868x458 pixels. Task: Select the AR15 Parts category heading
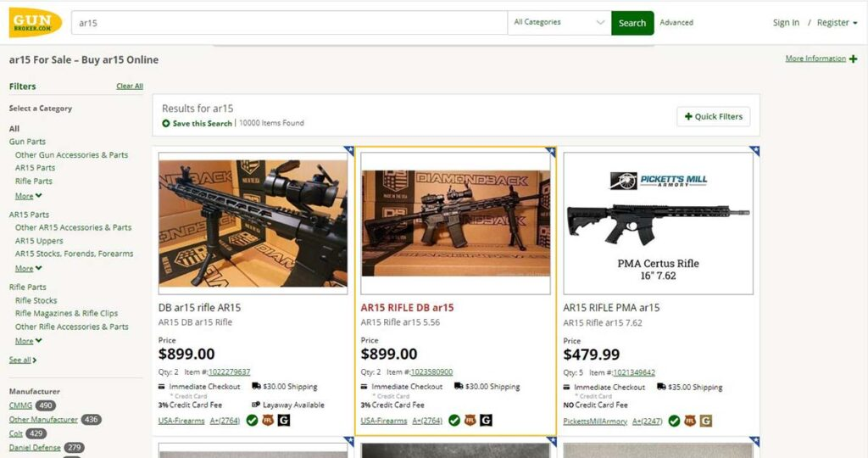point(29,215)
